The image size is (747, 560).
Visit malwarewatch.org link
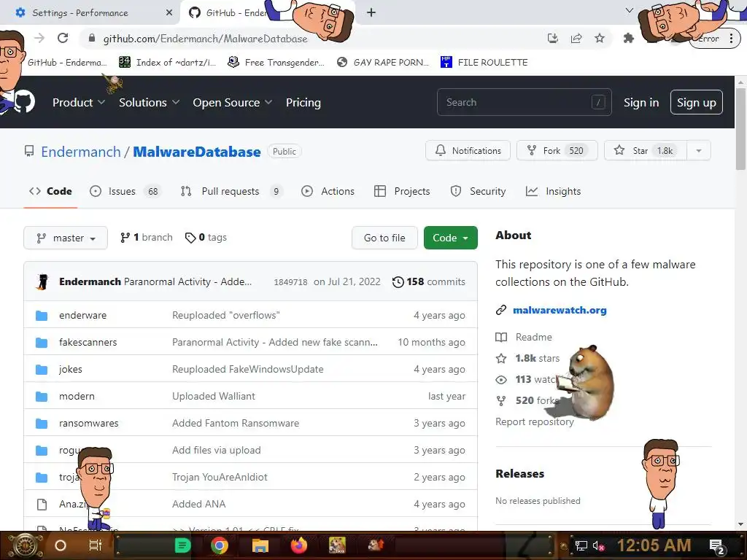pyautogui.click(x=560, y=310)
